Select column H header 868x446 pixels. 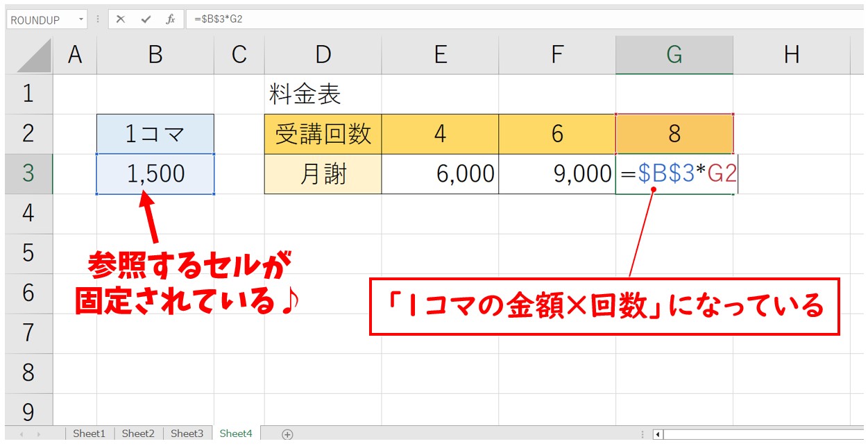coord(792,55)
